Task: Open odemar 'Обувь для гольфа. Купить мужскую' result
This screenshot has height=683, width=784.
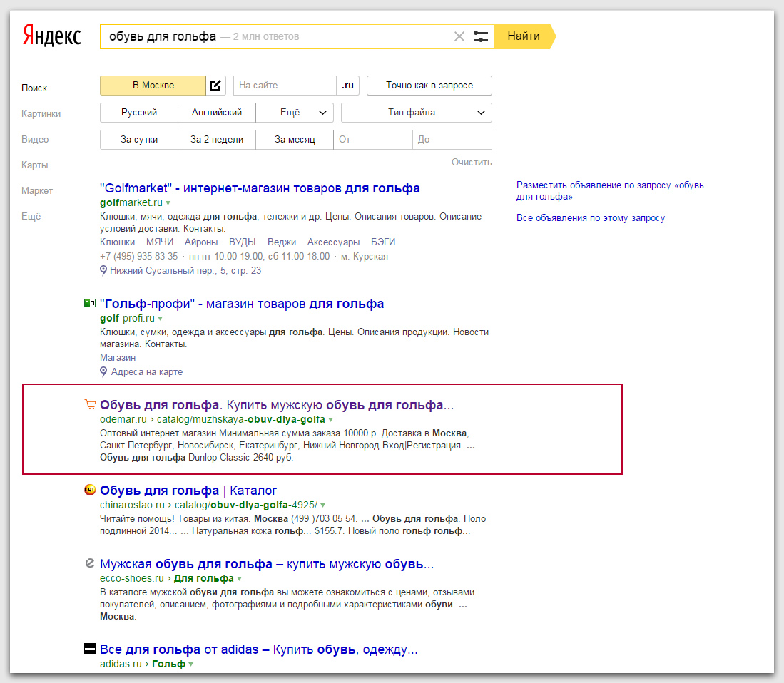Action: [277, 405]
